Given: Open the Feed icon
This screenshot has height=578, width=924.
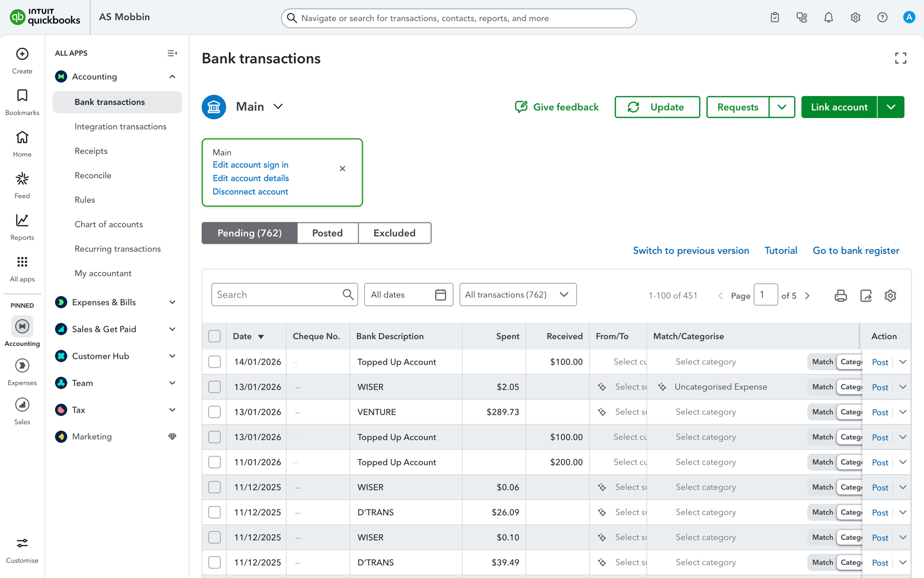Looking at the screenshot, I should click(22, 179).
